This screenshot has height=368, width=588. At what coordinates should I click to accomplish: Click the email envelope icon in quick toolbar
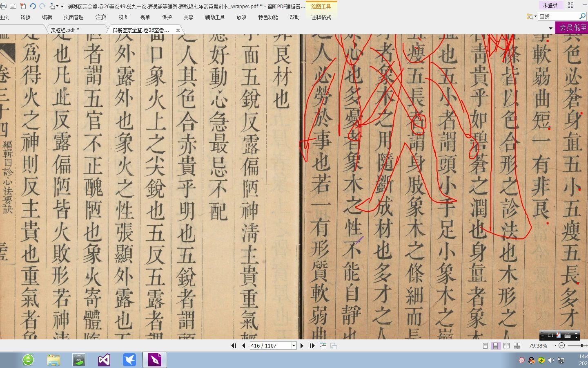(x=13, y=6)
